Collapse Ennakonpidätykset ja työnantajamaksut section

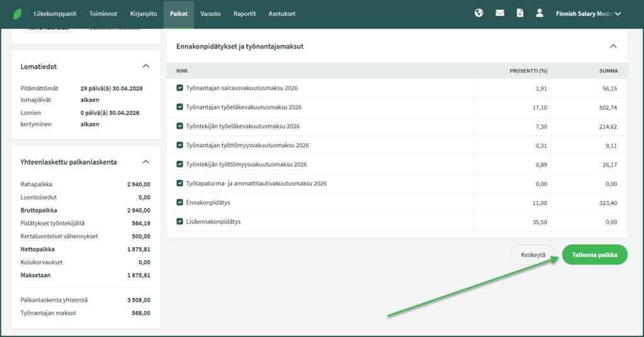point(614,46)
